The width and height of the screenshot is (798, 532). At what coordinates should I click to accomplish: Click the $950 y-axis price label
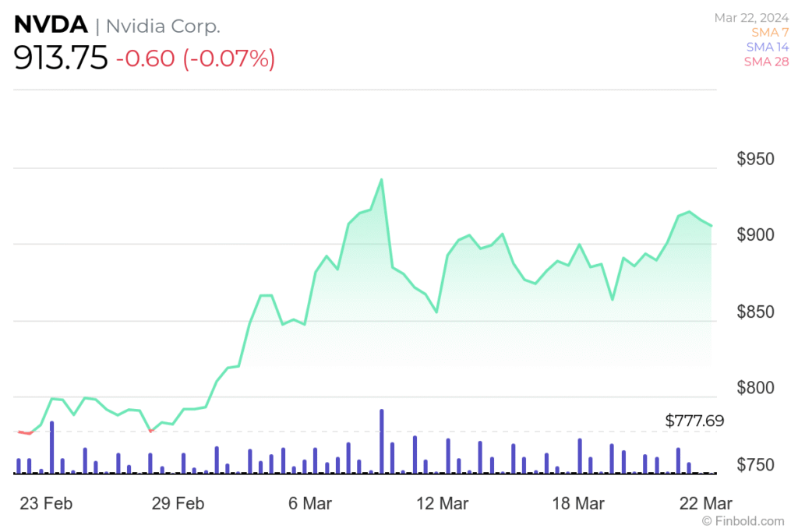point(757,160)
